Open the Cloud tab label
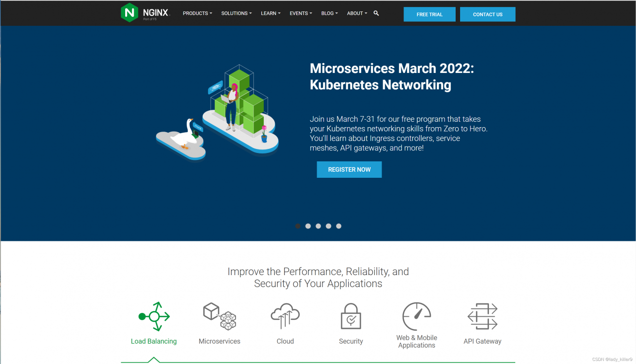 pyautogui.click(x=285, y=341)
